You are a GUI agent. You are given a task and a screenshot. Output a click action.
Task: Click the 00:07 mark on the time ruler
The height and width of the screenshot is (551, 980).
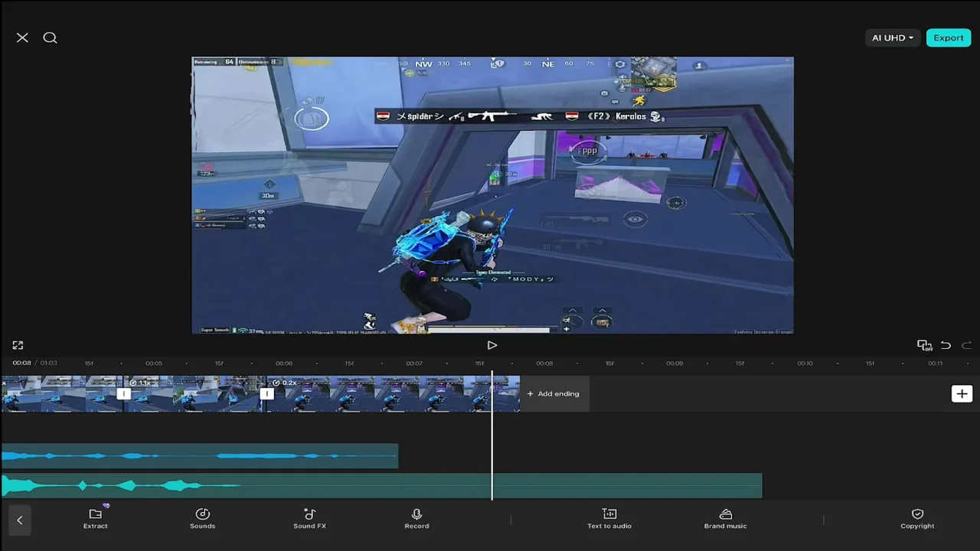click(x=414, y=363)
